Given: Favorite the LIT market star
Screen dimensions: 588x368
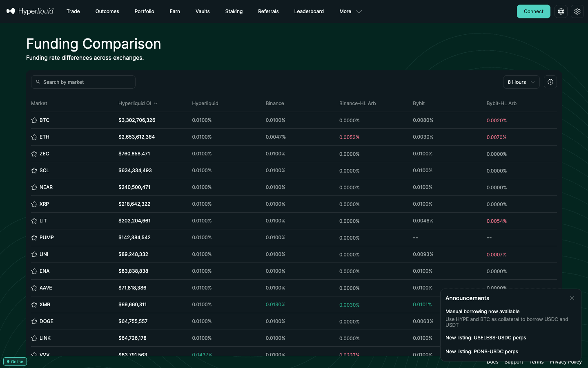Looking at the screenshot, I should point(34,221).
